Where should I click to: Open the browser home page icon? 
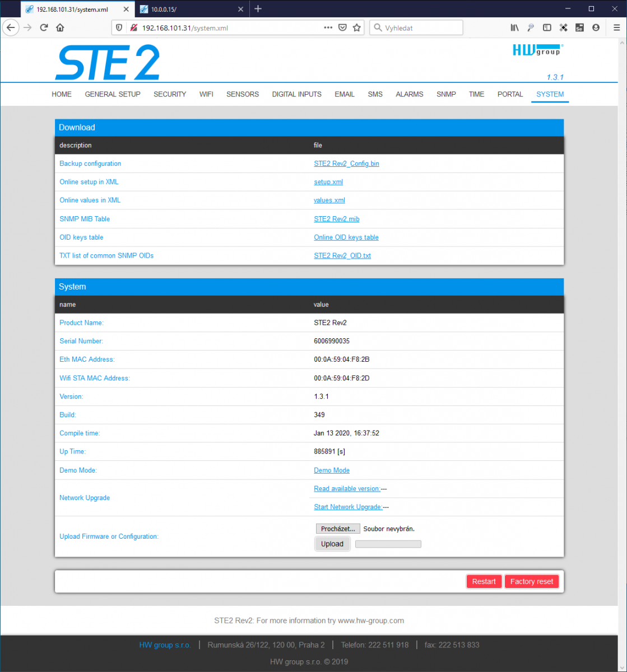60,27
